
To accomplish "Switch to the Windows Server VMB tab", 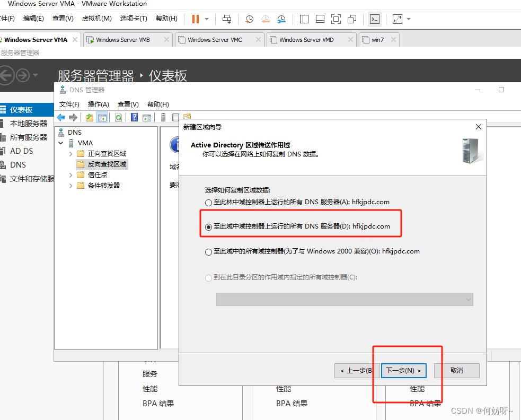I will 123,40.
